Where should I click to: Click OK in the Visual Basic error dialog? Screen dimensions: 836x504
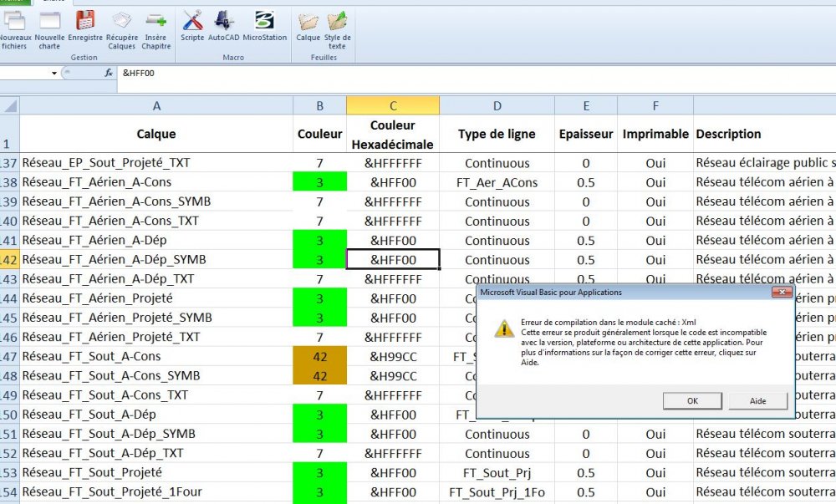[x=692, y=400]
